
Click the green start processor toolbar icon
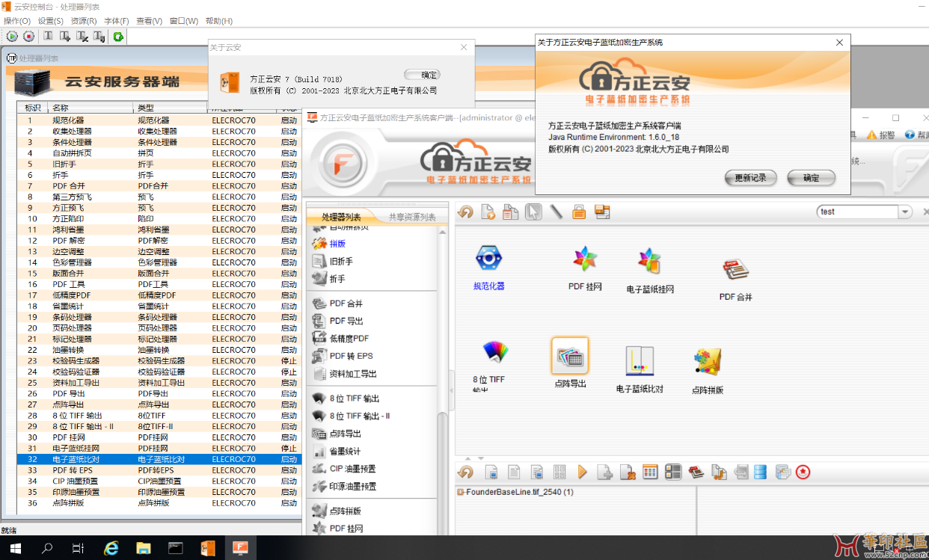pyautogui.click(x=12, y=36)
